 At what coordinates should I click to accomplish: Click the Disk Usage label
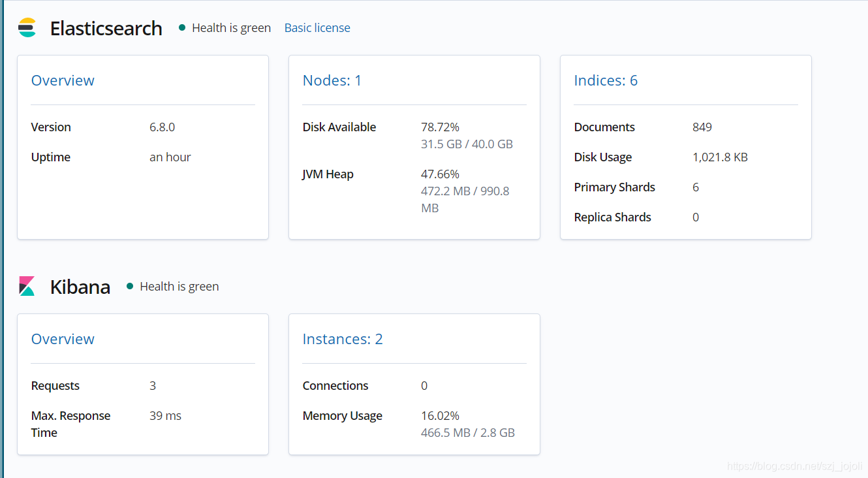tap(603, 157)
